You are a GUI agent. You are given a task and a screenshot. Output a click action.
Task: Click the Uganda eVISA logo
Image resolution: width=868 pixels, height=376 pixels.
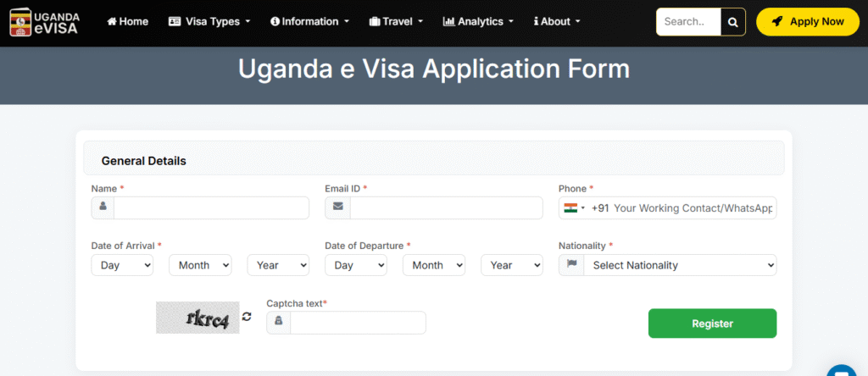[x=44, y=21]
